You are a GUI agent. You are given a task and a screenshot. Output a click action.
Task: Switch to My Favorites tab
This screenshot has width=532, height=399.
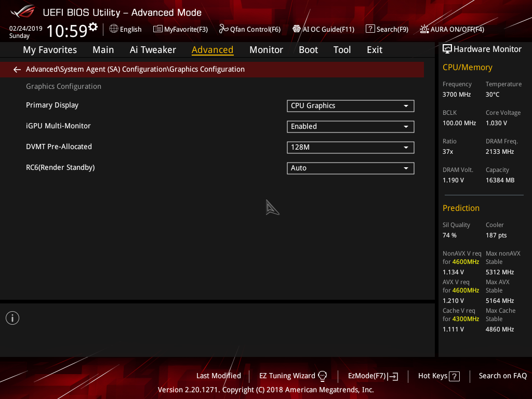(50, 50)
